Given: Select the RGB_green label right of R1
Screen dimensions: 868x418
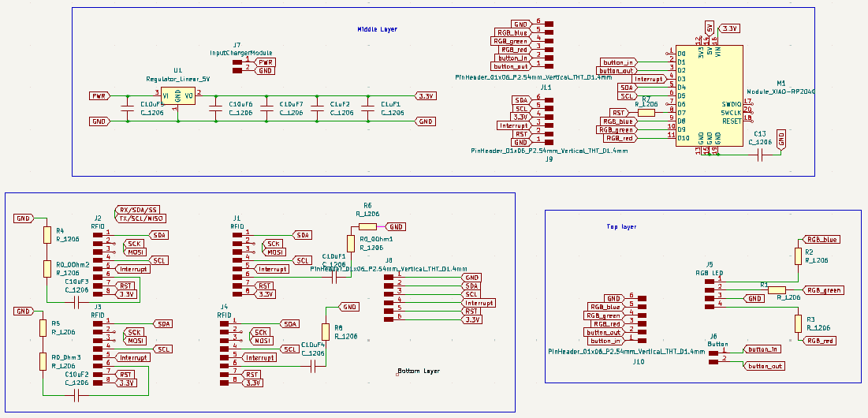Looking at the screenshot, I should pyautogui.click(x=824, y=290).
